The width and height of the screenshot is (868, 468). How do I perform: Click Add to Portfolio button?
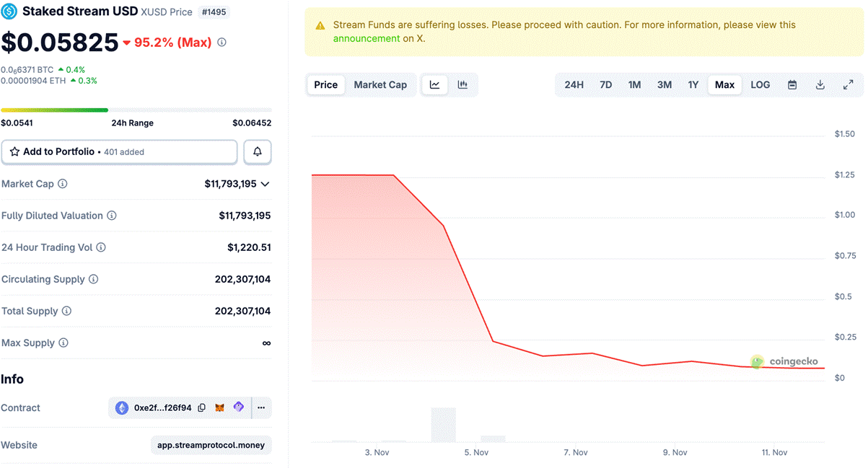coord(119,152)
